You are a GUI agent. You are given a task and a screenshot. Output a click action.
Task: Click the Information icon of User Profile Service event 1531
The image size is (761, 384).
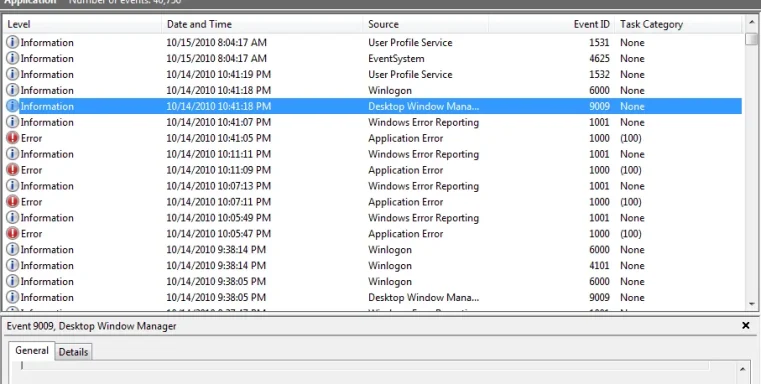(13, 42)
